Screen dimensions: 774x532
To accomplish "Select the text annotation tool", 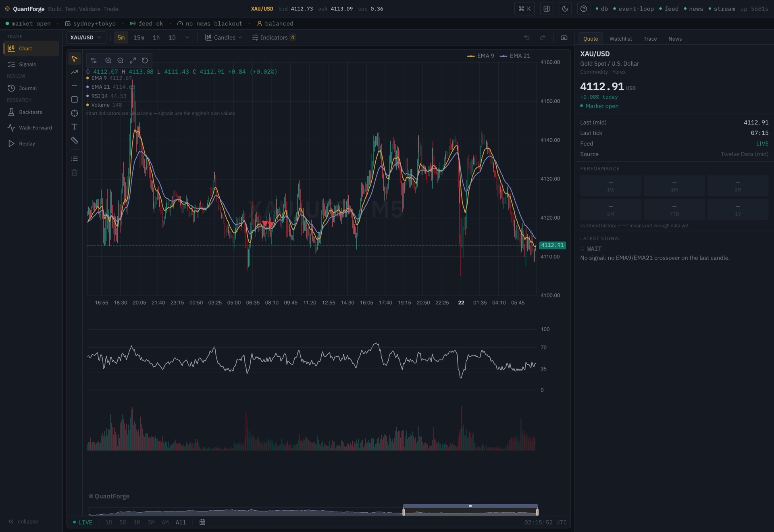I will pyautogui.click(x=75, y=127).
